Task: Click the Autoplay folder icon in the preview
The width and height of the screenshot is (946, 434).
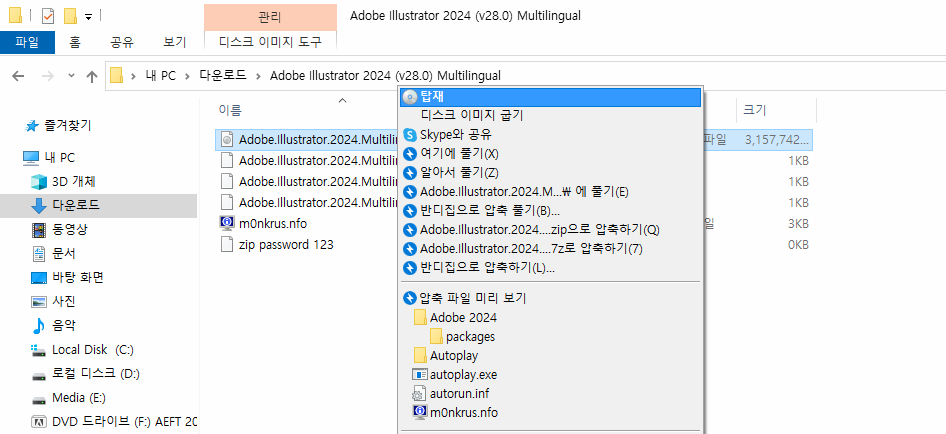Action: [x=421, y=356]
